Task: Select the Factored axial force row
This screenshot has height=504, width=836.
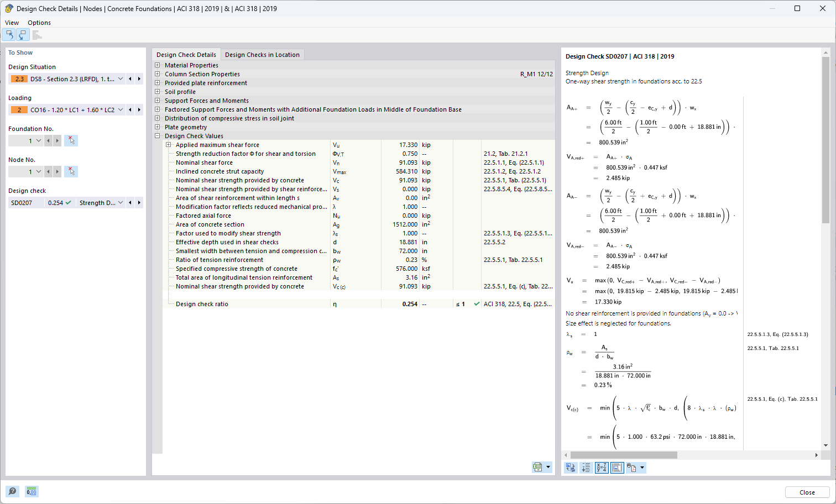Action: tap(359, 216)
